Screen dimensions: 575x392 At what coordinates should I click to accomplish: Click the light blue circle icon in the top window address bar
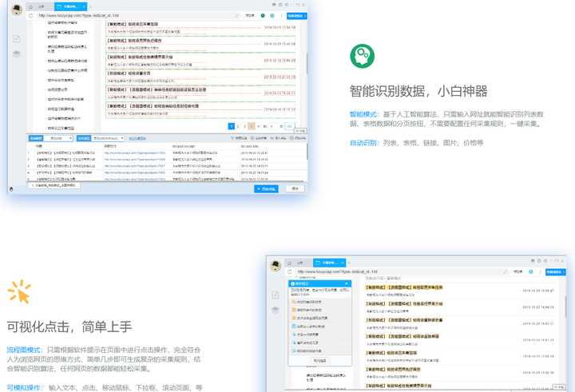(272, 16)
